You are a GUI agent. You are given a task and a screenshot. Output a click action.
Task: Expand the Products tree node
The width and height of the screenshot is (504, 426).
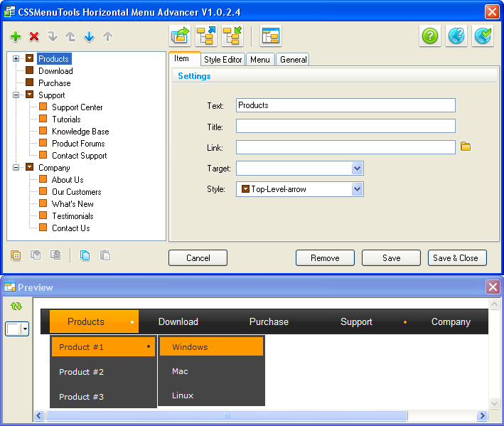(x=16, y=58)
